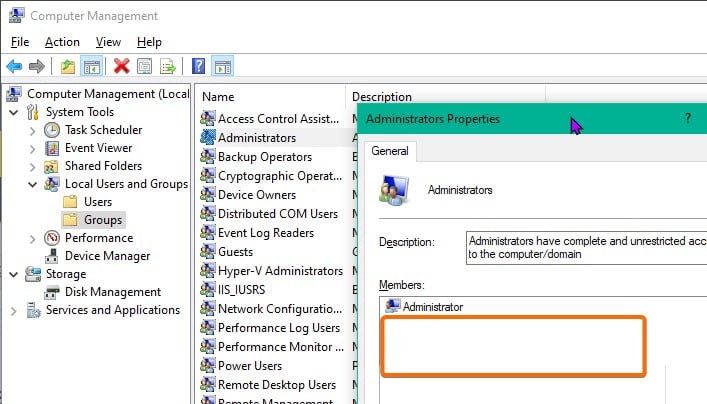The image size is (707, 404).
Task: Click the Task Scheduler clock icon
Action: coord(52,130)
